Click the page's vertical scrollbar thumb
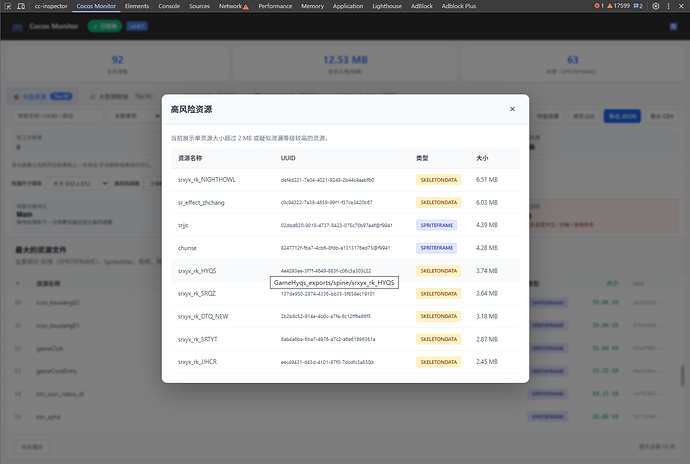Viewport: 690px width, 464px height. click(x=683, y=376)
